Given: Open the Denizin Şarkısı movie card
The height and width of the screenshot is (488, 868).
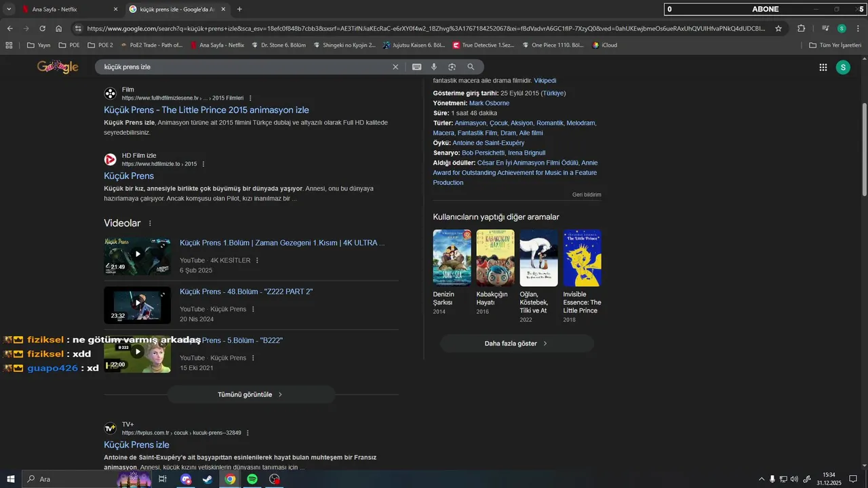Looking at the screenshot, I should (452, 272).
